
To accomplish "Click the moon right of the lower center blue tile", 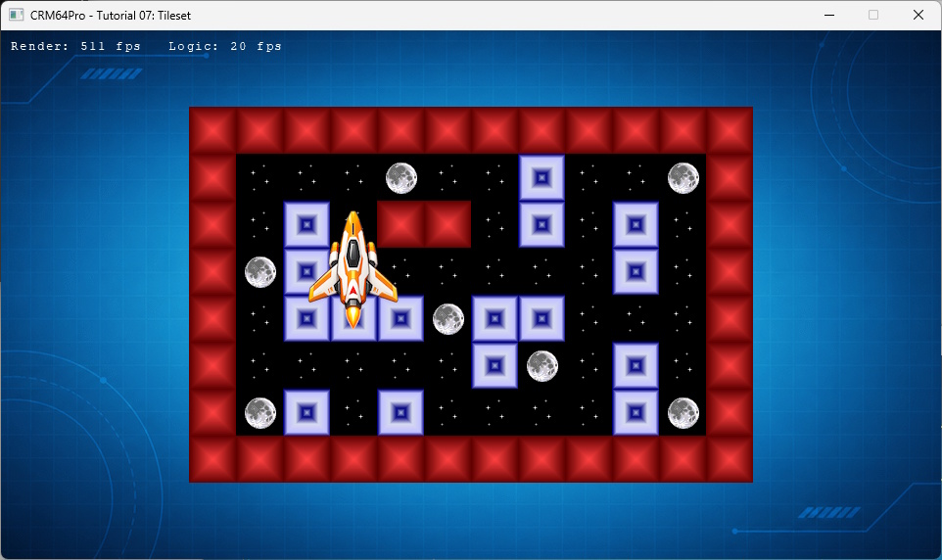I will (x=542, y=366).
